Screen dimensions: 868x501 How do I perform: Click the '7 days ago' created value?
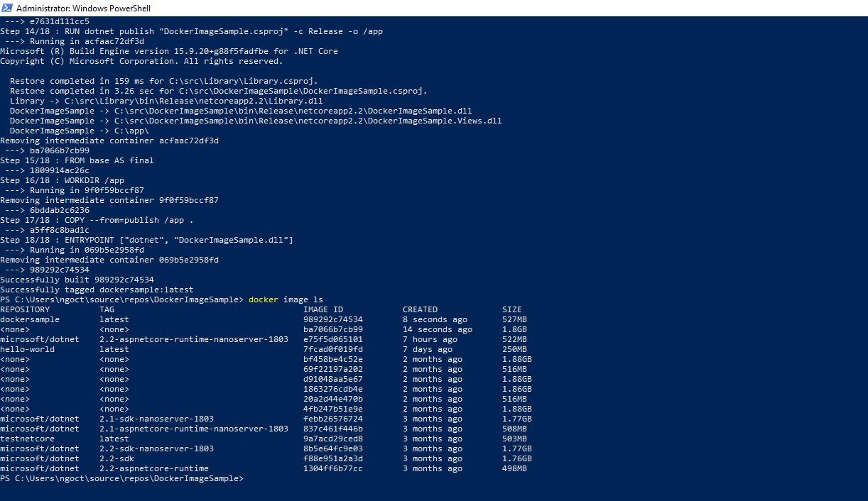click(427, 349)
